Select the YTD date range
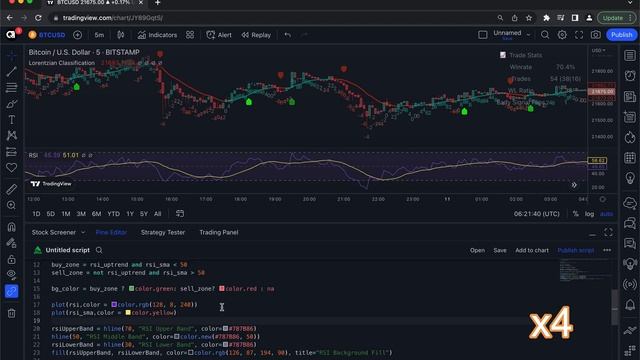 (x=113, y=214)
